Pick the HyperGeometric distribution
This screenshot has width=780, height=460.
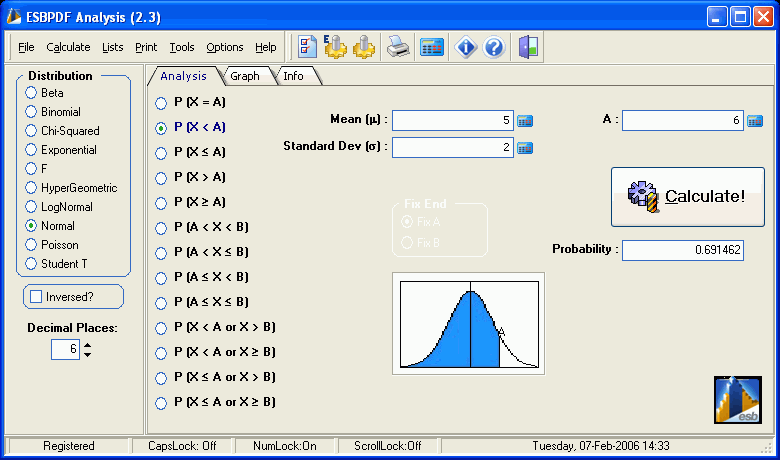71,188
